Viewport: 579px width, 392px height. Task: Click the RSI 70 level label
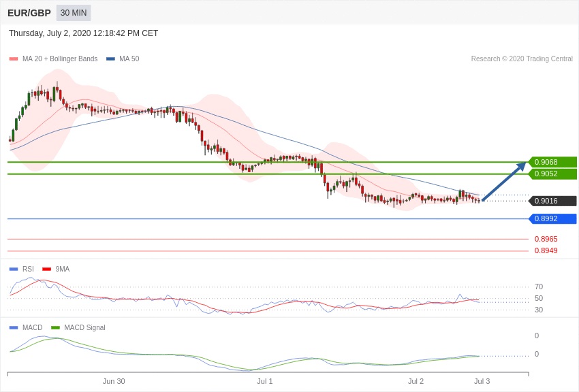(x=539, y=287)
